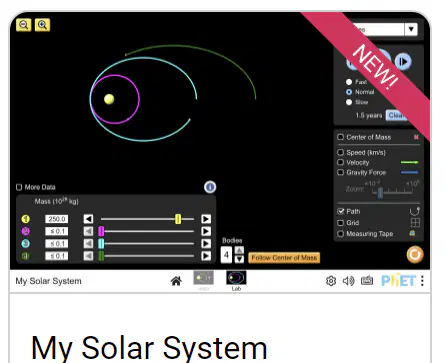446x363 pixels.
Task: Select the Fast speed radio button
Action: (349, 82)
